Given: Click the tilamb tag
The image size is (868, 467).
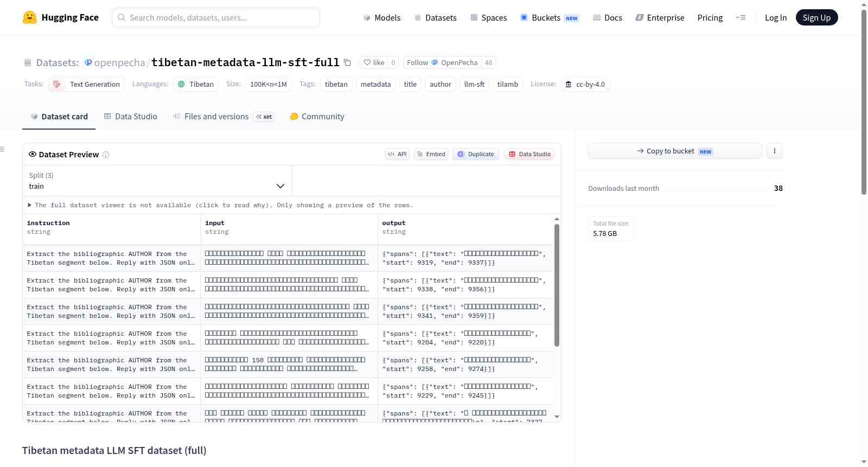Looking at the screenshot, I should 508,84.
